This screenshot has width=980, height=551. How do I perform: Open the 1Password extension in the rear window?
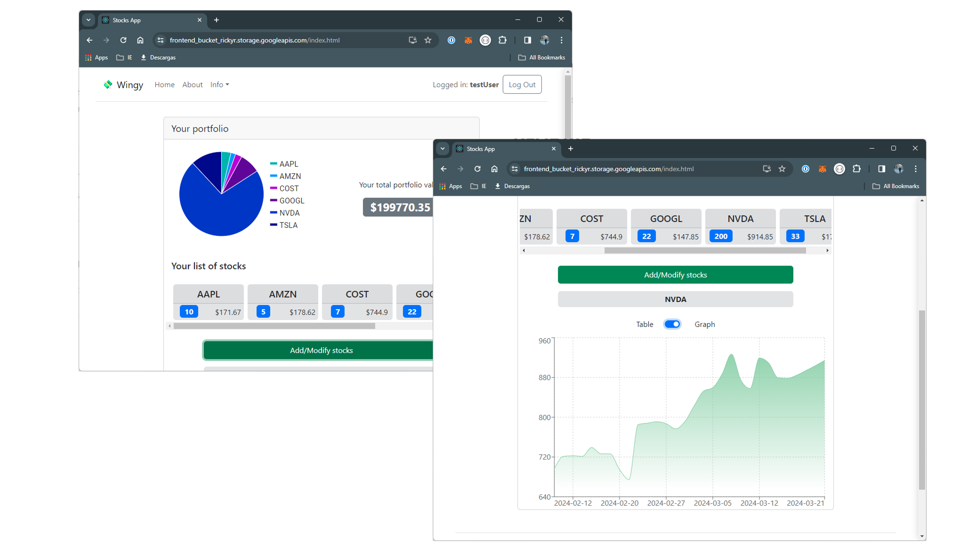pyautogui.click(x=451, y=40)
